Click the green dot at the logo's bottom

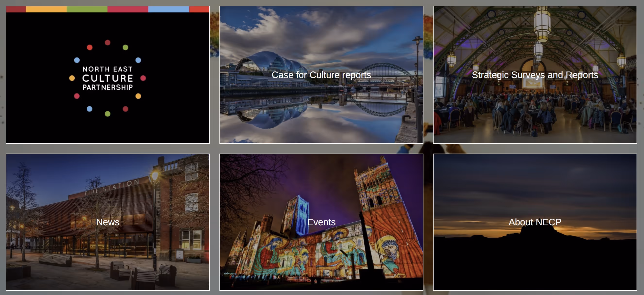pos(108,114)
